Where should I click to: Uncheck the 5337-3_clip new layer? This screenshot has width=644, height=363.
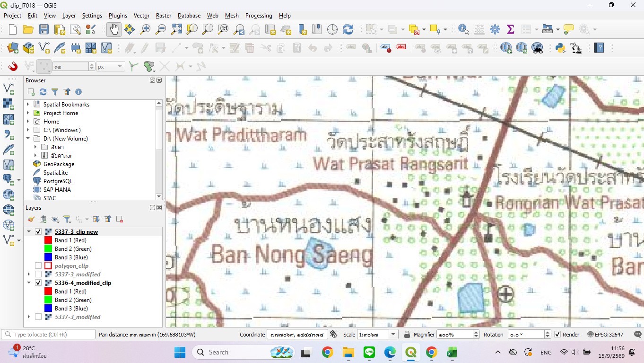coord(38,232)
